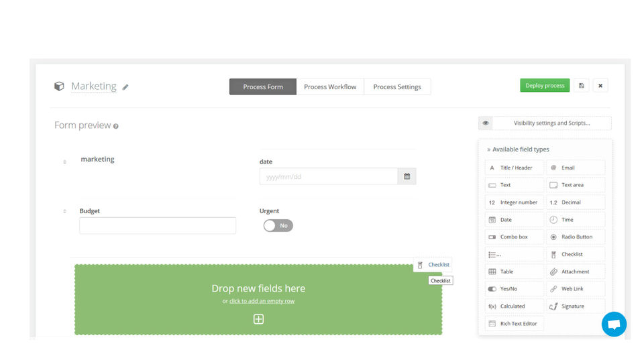Select the Calculated field type
The width and height of the screenshot is (644, 362).
pyautogui.click(x=515, y=306)
